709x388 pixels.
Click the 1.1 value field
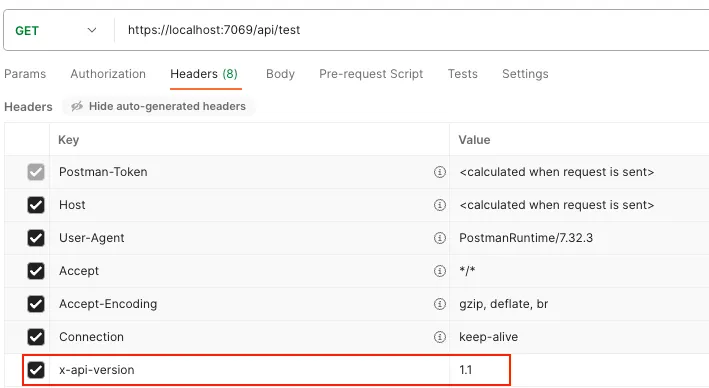click(579, 370)
